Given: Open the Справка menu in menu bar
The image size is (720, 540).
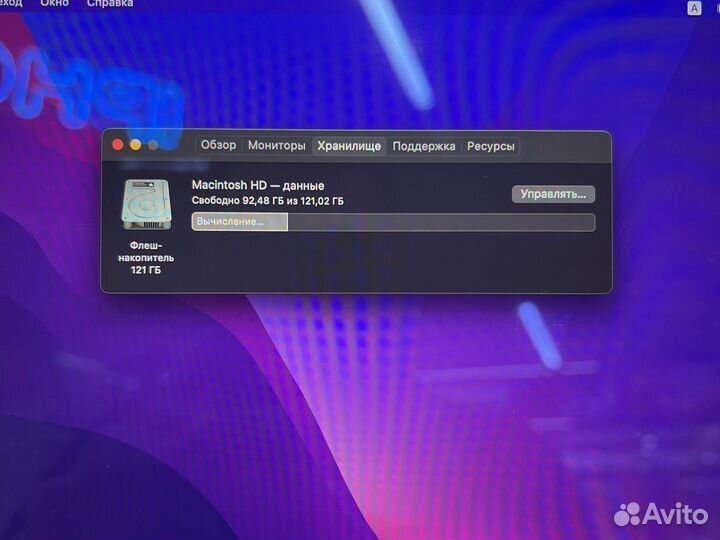Looking at the screenshot, I should [x=109, y=4].
